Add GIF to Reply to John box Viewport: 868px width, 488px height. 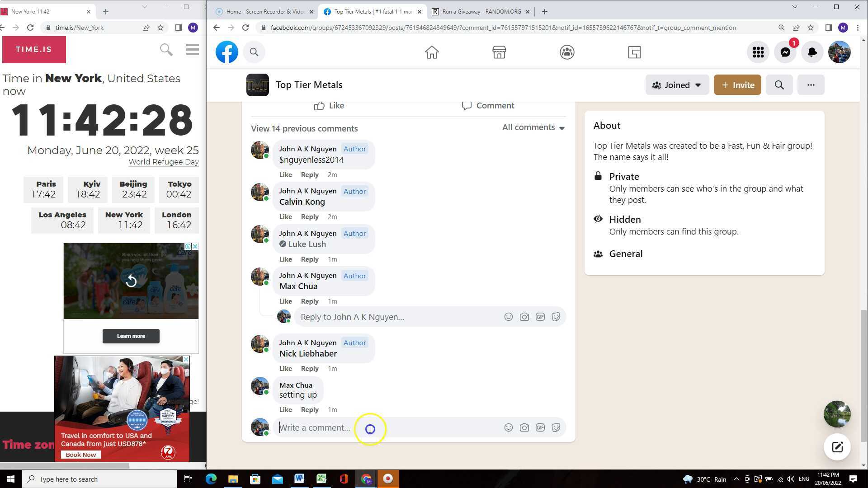540,317
